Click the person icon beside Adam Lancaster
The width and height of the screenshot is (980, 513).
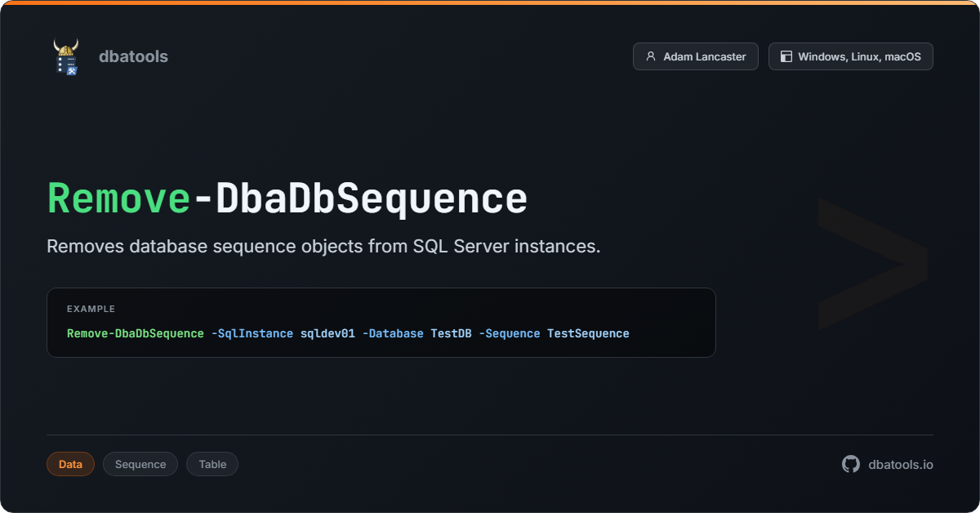click(x=651, y=56)
